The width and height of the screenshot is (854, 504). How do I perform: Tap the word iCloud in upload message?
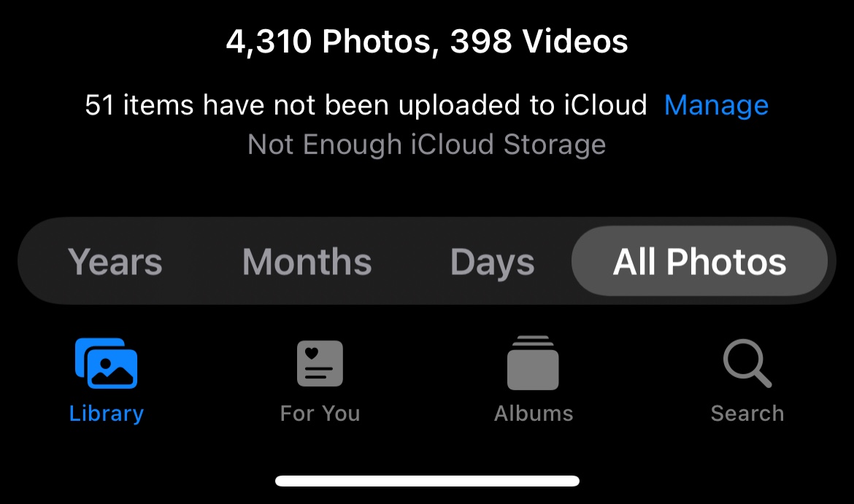[x=605, y=105]
